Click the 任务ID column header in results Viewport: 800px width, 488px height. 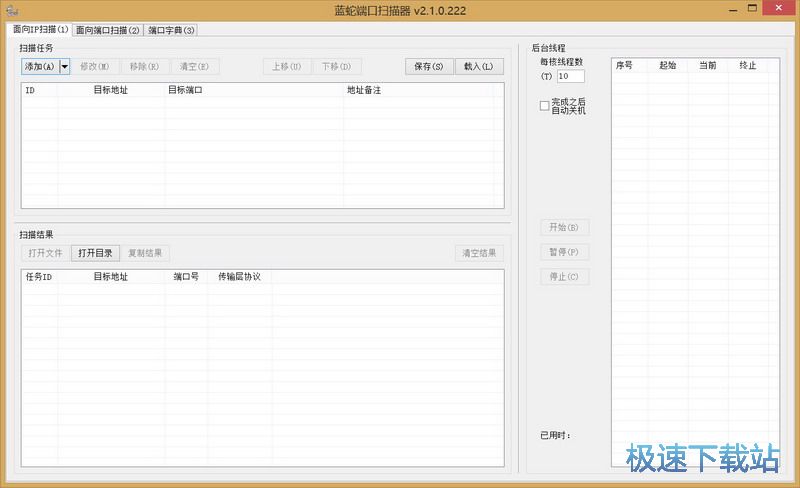coord(39,276)
